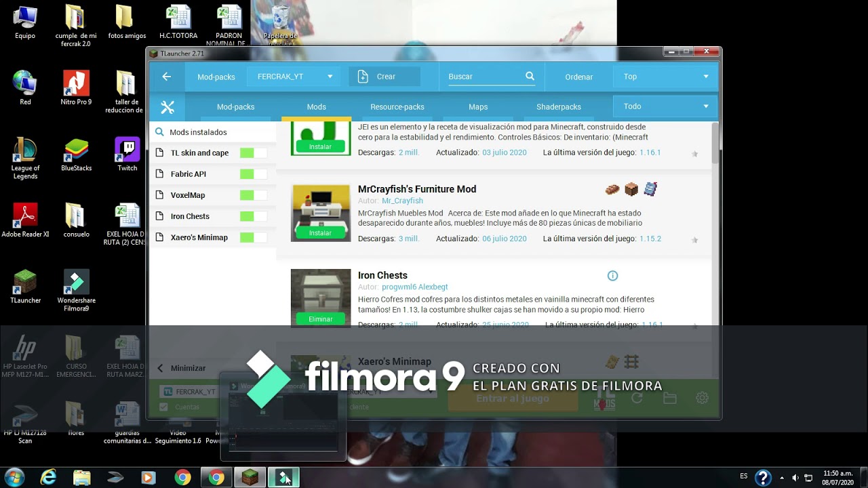The height and width of the screenshot is (488, 868).
Task: Open the TLauncher desktop shortcut
Action: (x=25, y=287)
